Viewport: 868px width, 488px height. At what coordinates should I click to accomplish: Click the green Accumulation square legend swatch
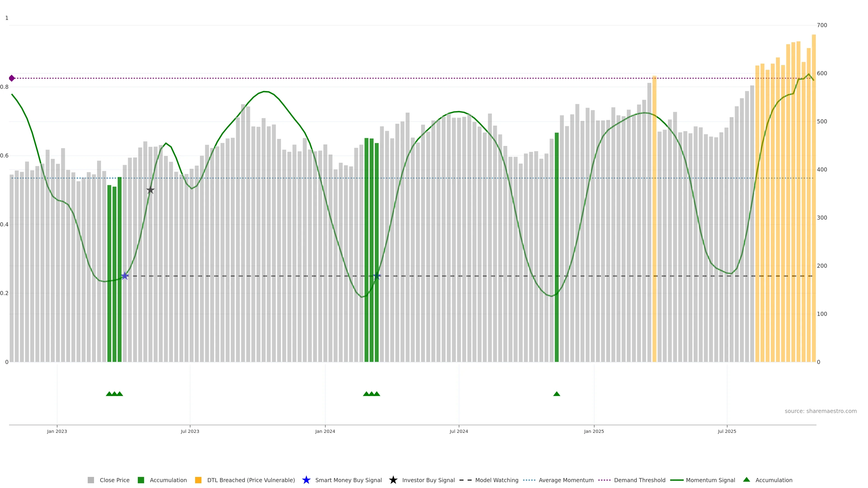tap(141, 480)
